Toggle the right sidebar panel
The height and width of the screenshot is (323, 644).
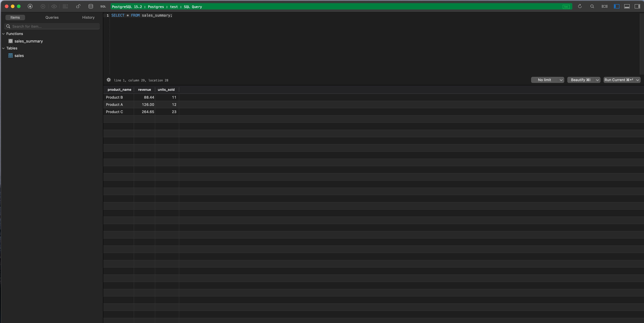click(637, 6)
